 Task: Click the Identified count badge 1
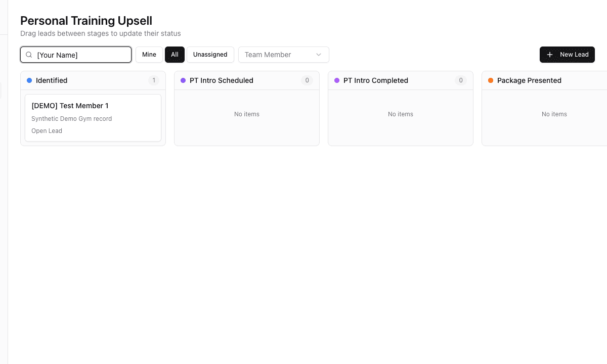[154, 80]
